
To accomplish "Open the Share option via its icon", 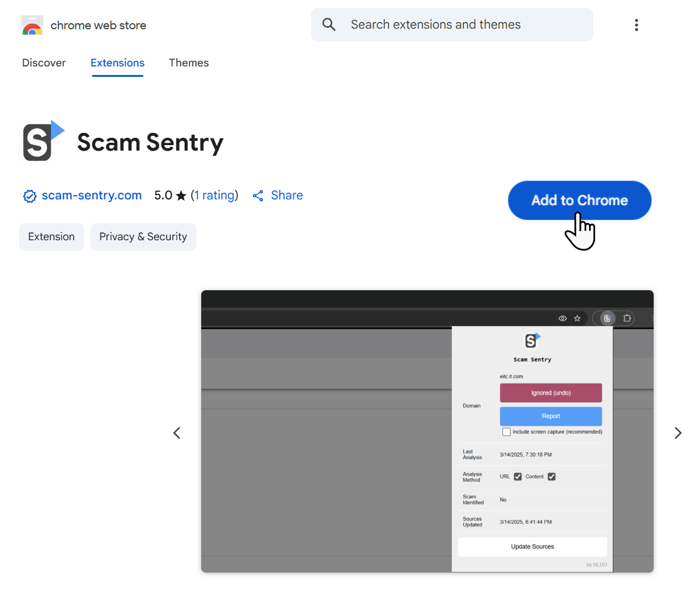I will click(258, 195).
